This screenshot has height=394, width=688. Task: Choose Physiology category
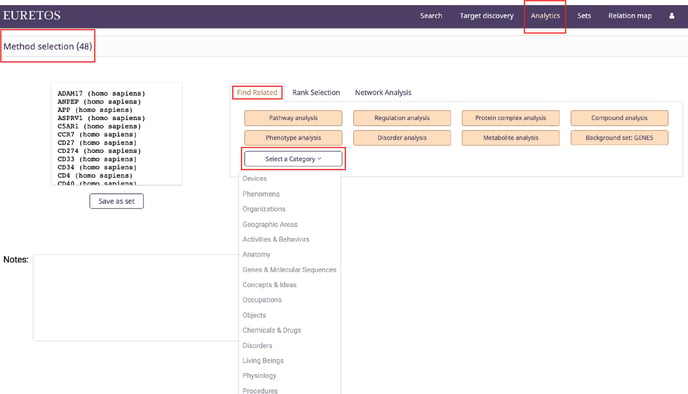tap(259, 376)
